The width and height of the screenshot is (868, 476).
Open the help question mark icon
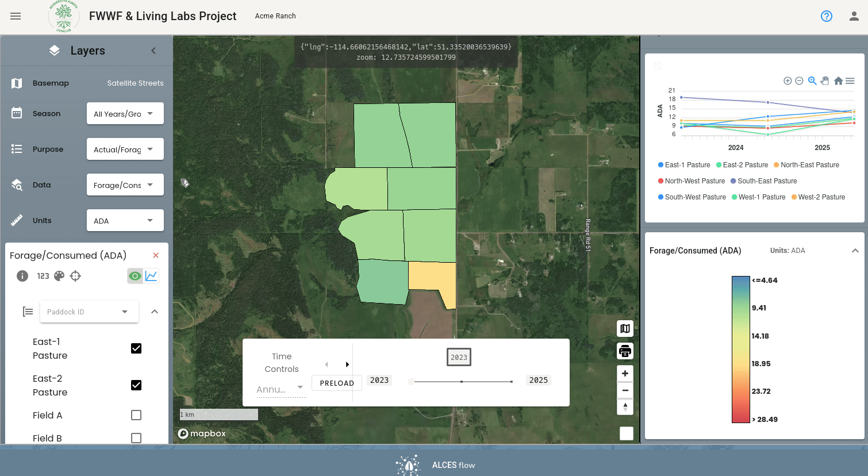827,16
